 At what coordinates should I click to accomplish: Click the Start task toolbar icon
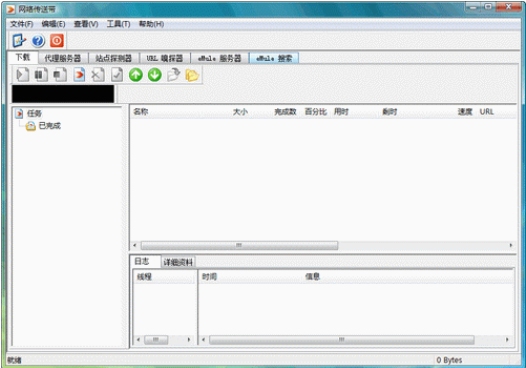point(22,74)
